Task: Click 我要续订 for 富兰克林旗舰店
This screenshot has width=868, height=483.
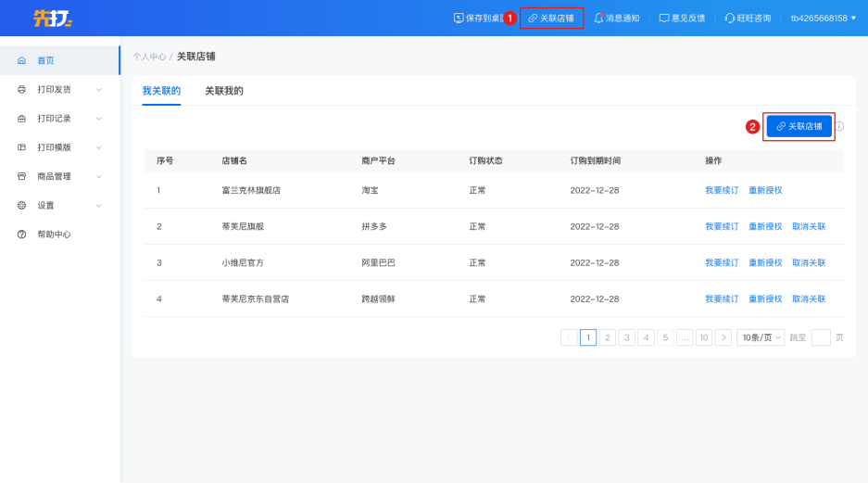Action: [722, 190]
